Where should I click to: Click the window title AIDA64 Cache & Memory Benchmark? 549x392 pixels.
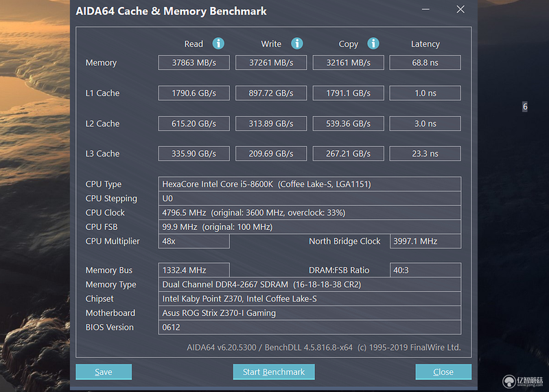[171, 11]
